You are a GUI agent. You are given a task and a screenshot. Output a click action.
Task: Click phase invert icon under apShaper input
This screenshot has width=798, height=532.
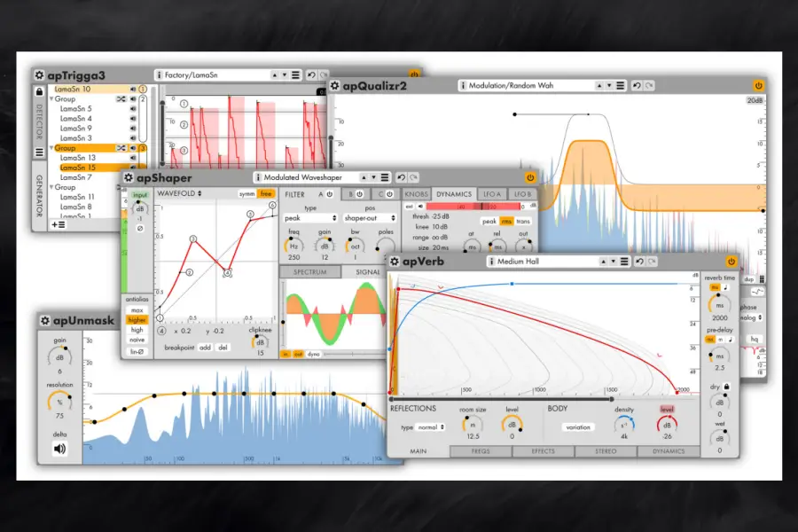coord(139,229)
